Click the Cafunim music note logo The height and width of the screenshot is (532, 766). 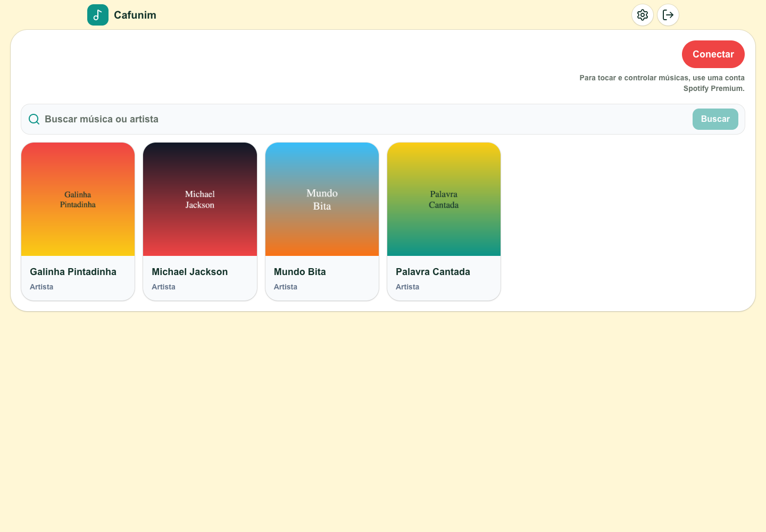tap(98, 15)
